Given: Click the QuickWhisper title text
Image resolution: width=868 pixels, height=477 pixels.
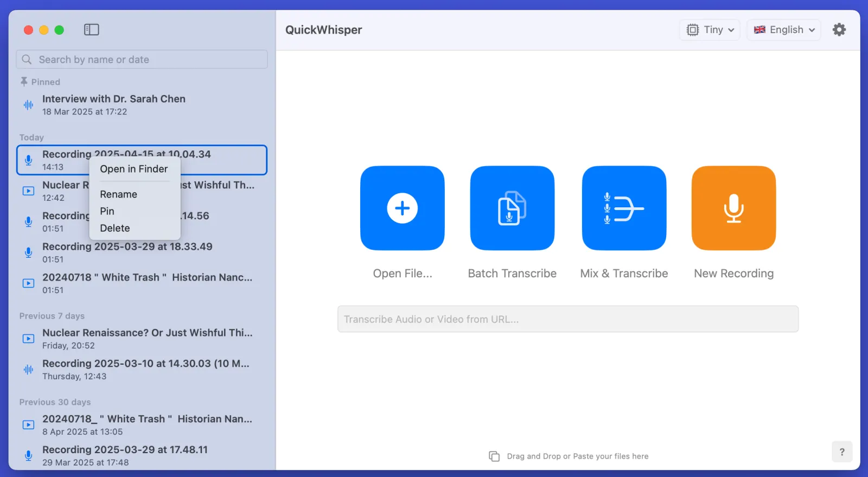Looking at the screenshot, I should click(323, 30).
